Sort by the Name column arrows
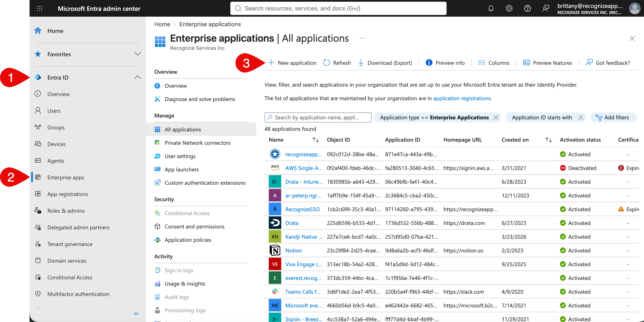644x322 pixels. pyautogui.click(x=316, y=140)
